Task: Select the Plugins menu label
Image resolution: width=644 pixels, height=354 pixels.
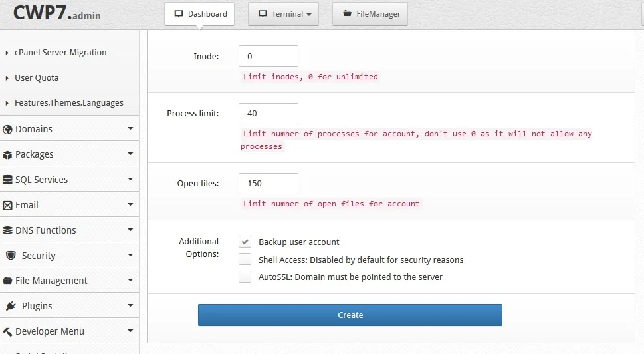Action: click(x=37, y=306)
